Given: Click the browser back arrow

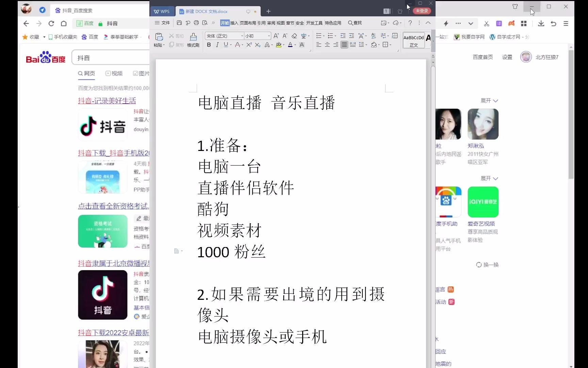Looking at the screenshot, I should point(26,24).
